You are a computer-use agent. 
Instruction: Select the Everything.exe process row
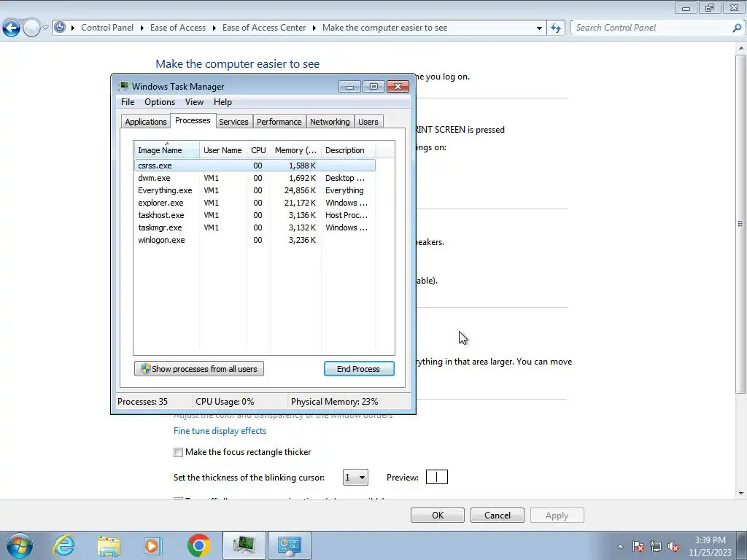[x=255, y=190]
